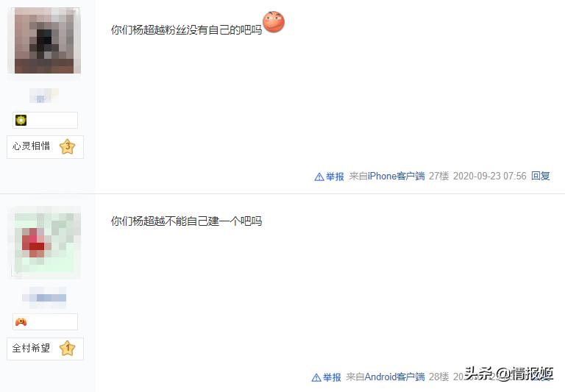Click the orange gamepad badge icon
Image resolution: width=565 pixels, height=392 pixels.
21,321
